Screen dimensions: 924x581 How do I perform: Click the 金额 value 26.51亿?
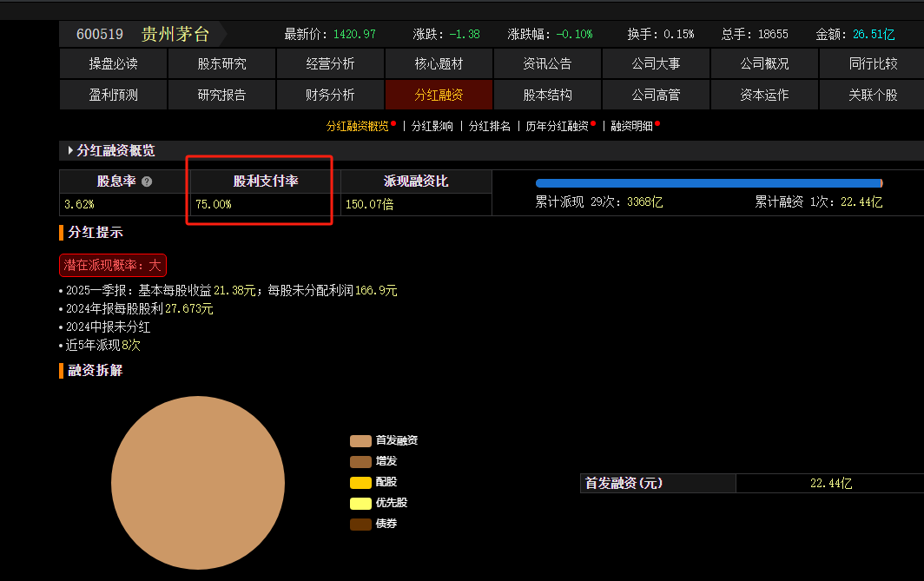click(874, 34)
